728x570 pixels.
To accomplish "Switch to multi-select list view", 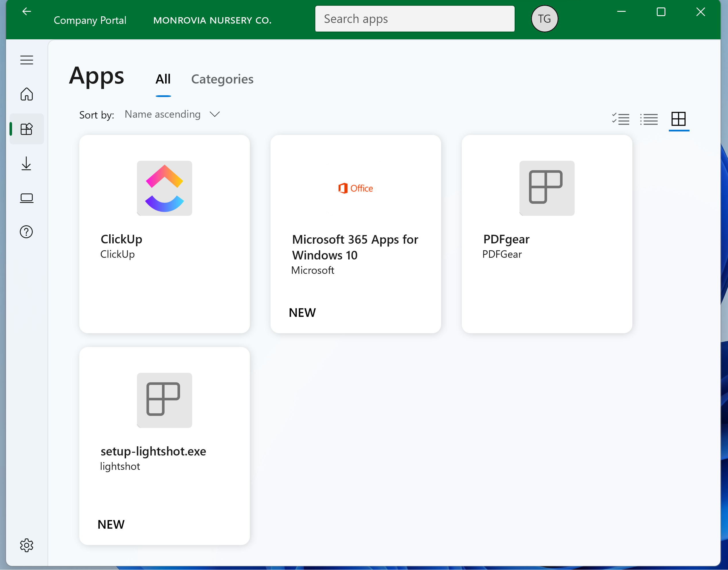I will (x=621, y=119).
